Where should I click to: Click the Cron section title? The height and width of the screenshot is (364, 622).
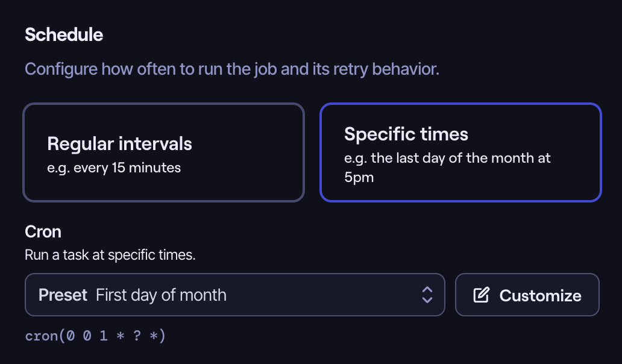click(x=42, y=231)
